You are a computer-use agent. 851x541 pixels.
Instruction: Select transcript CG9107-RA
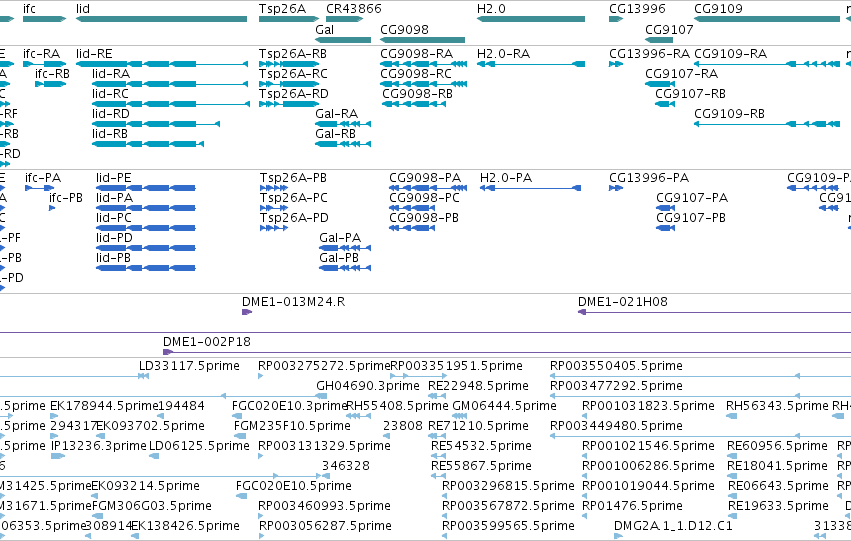[659, 84]
